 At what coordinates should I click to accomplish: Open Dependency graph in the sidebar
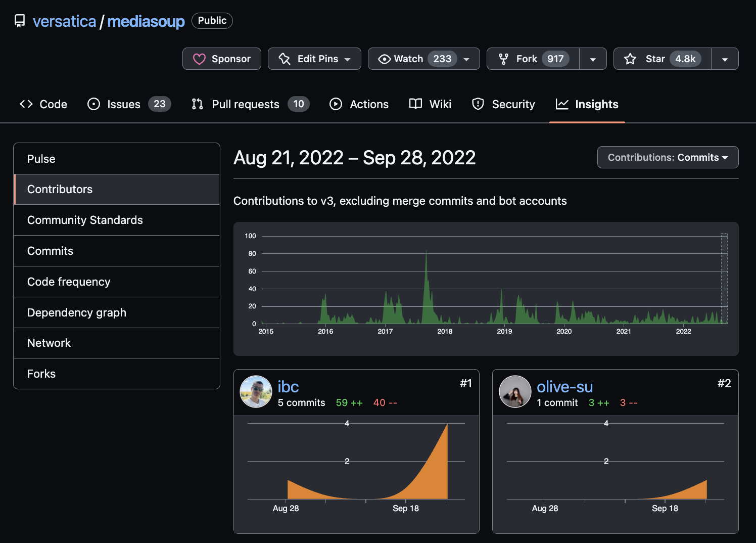tap(117, 312)
